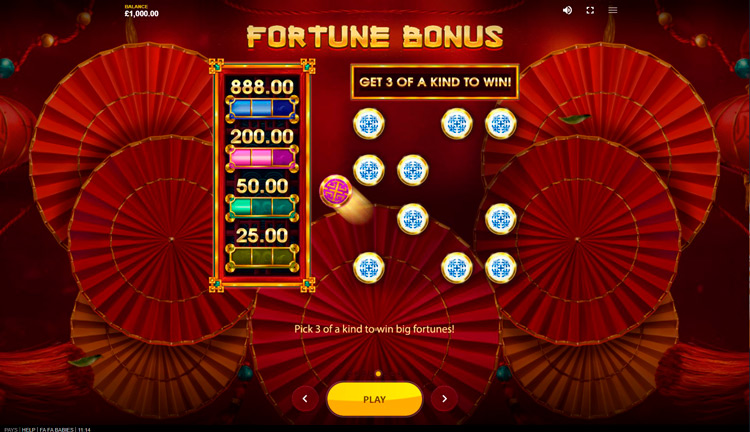Screen dimensions: 750x432
Task: Toggle fullscreen mode icon
Action: click(590, 10)
